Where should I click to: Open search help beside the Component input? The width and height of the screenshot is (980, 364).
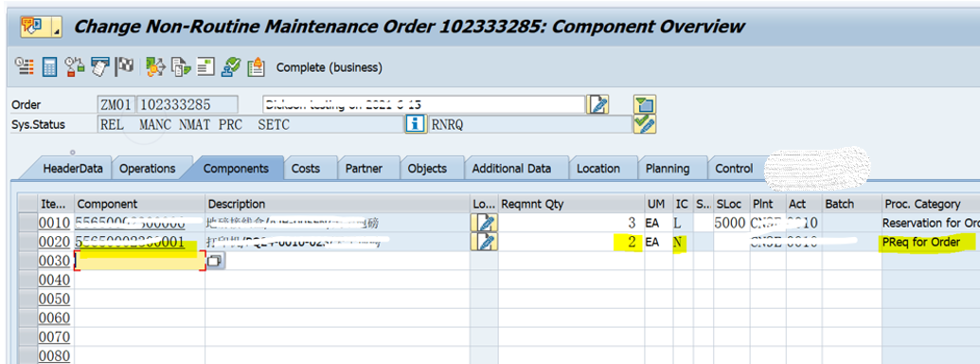point(216,262)
